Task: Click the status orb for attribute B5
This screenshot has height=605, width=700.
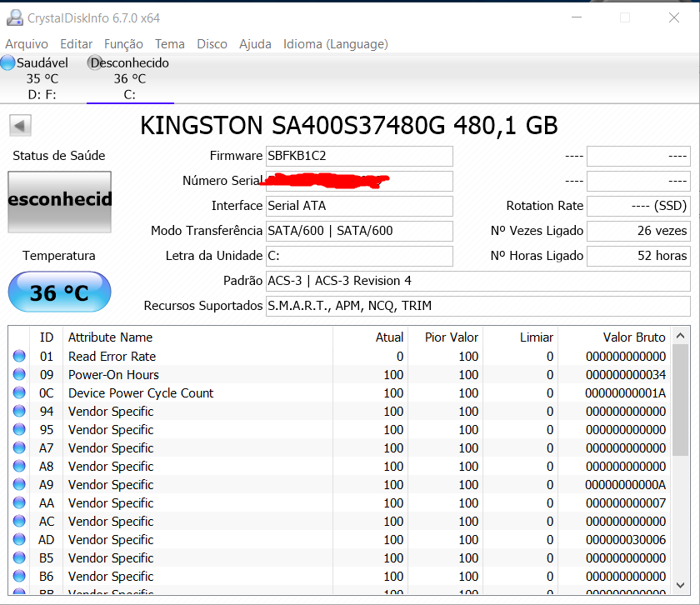Action: point(19,557)
